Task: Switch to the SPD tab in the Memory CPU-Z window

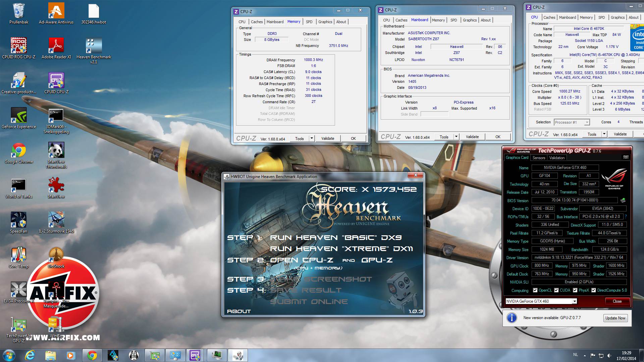Action: point(309,22)
